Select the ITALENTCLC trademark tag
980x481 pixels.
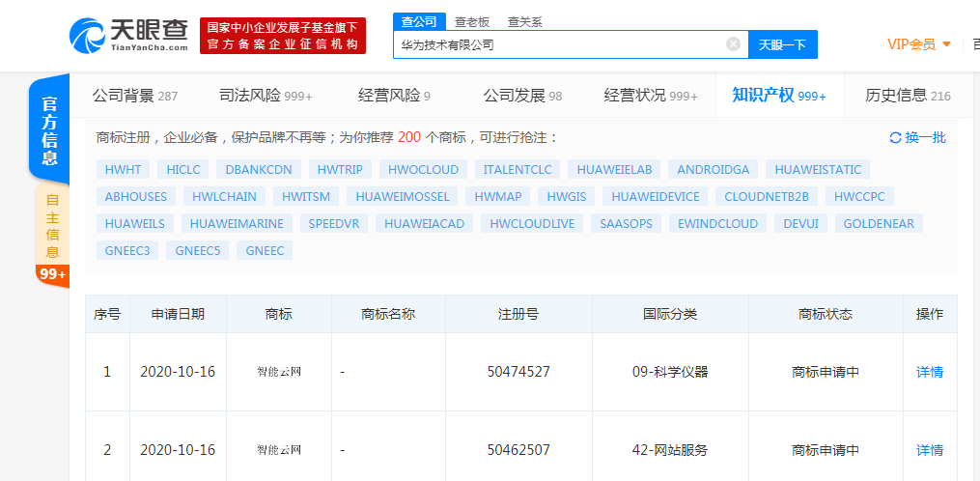tap(518, 169)
